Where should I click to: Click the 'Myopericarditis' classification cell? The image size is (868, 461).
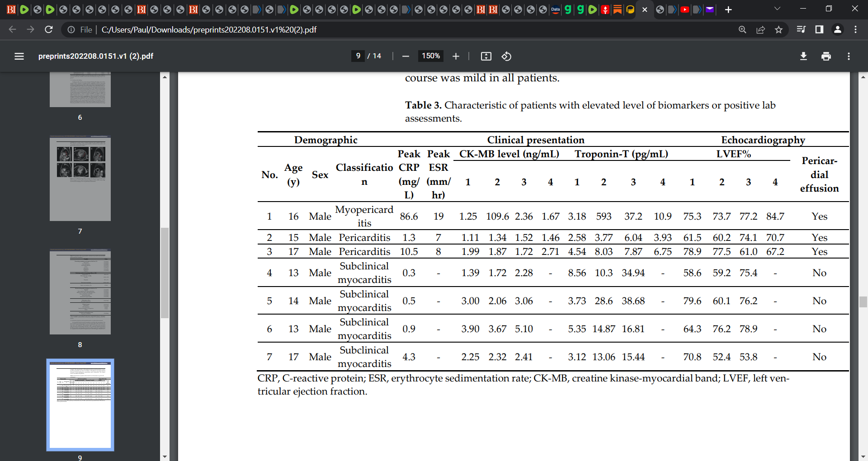pos(364,216)
